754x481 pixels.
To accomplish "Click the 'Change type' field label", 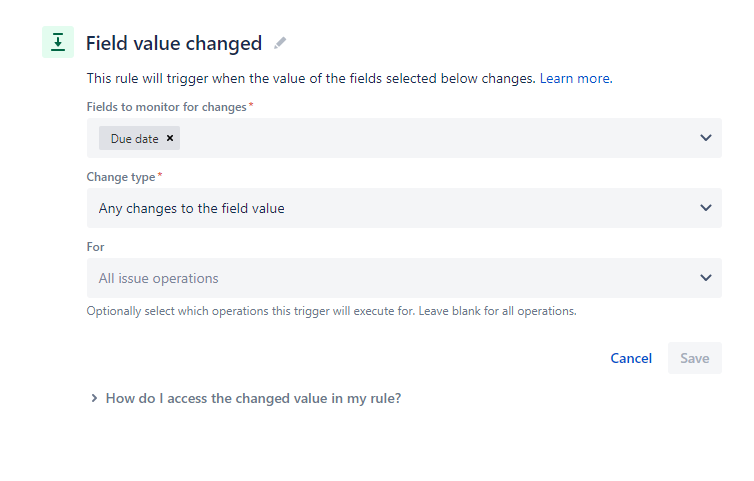I will click(x=121, y=177).
